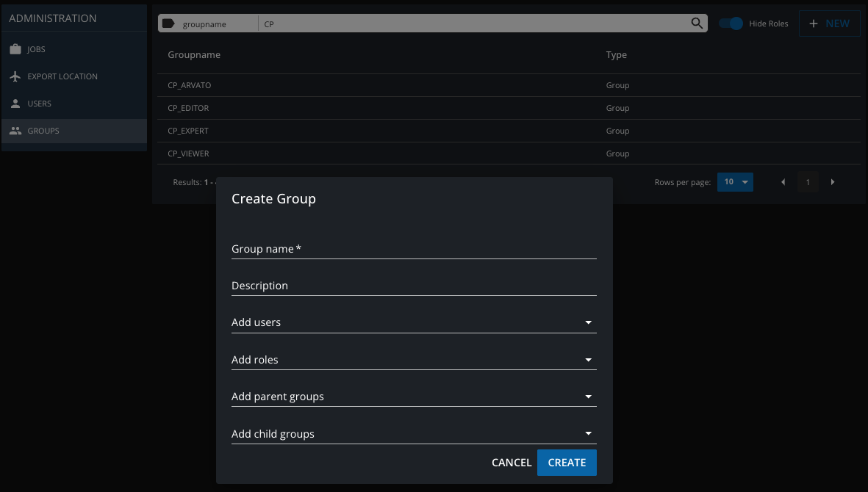Turn off the roles visibility switch
The width and height of the screenshot is (868, 492).
click(731, 23)
